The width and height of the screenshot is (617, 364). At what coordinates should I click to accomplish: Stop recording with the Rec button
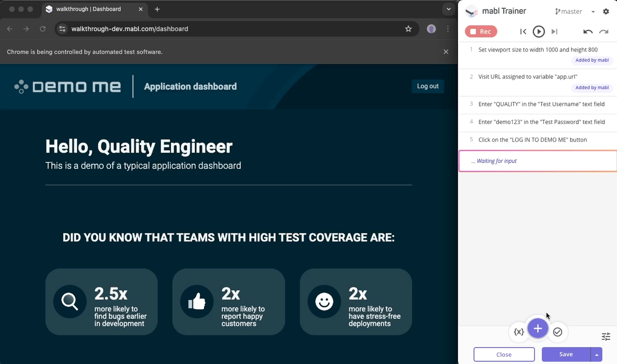(481, 31)
